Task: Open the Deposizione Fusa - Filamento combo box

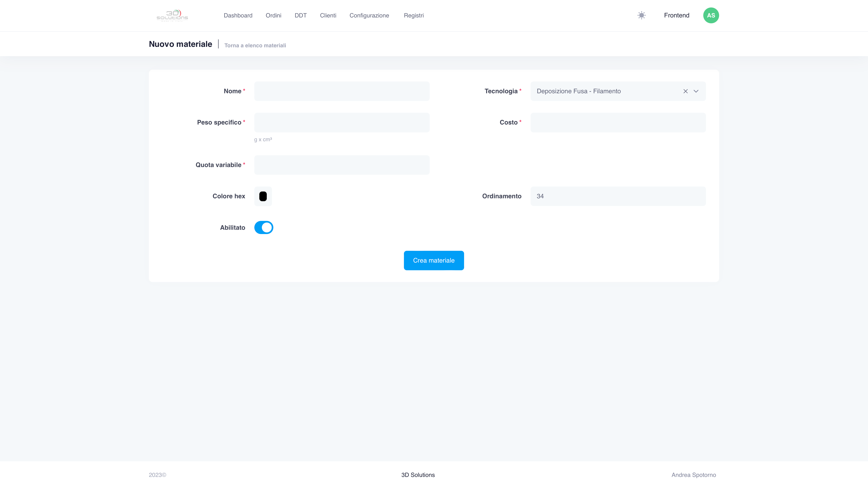Action: point(618,91)
